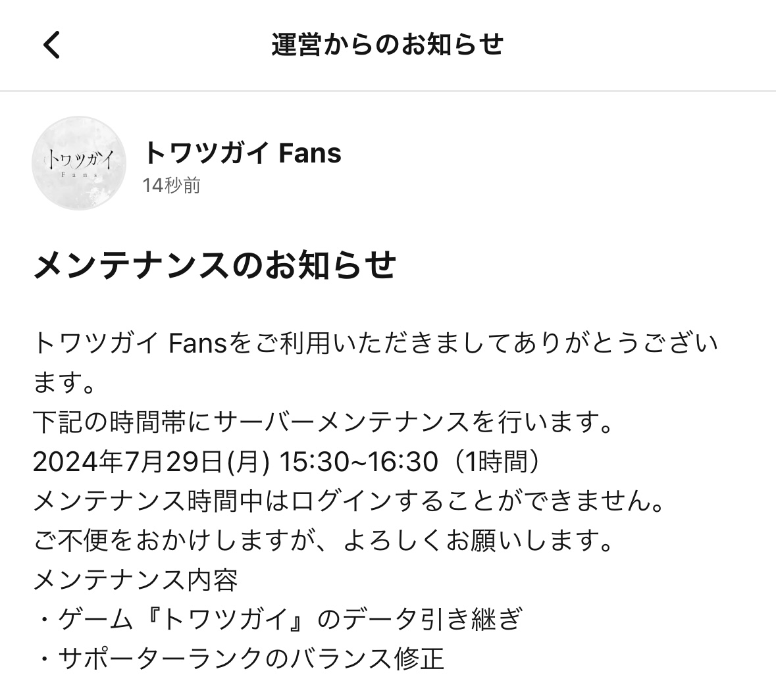Image resolution: width=776 pixels, height=700 pixels.
Task: Tap the （1時間）duration text
Action: [x=496, y=462]
